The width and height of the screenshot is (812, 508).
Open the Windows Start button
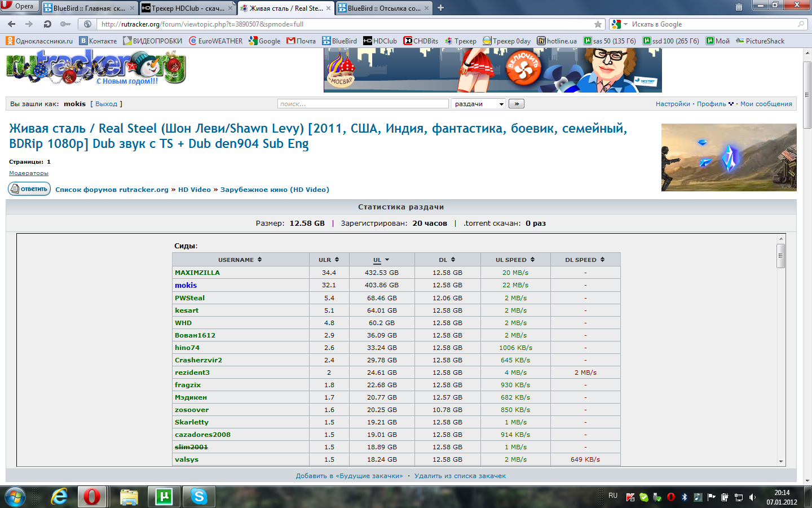point(15,497)
